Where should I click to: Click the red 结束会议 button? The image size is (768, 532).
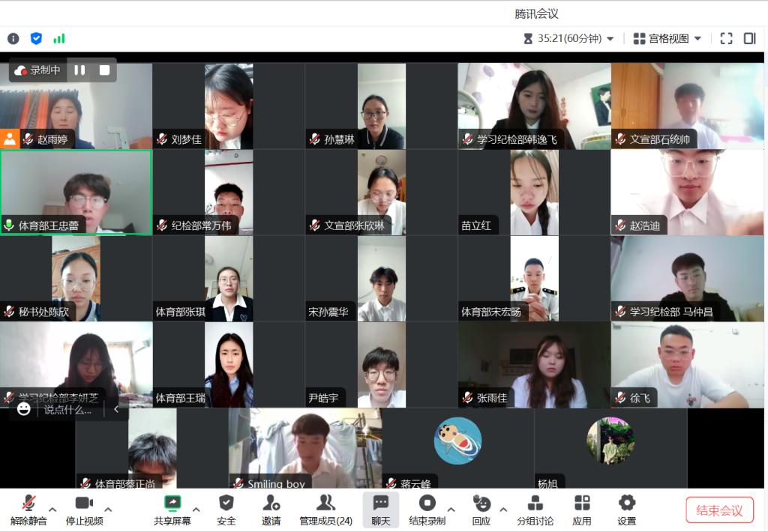click(719, 510)
